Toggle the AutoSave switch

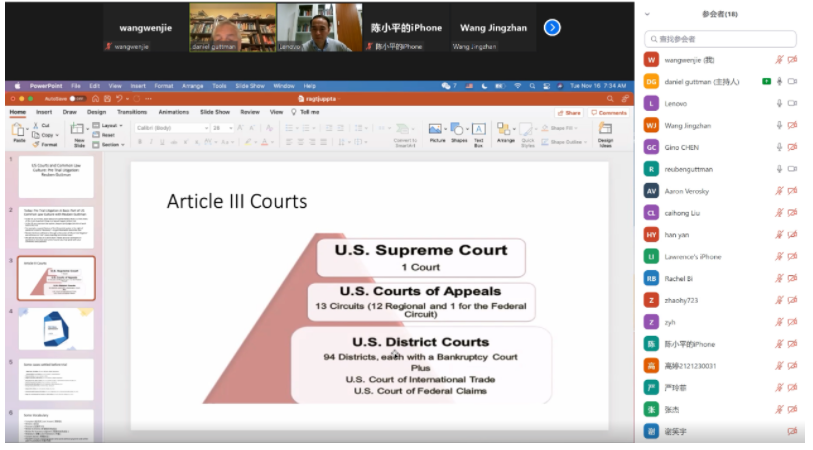(x=76, y=99)
